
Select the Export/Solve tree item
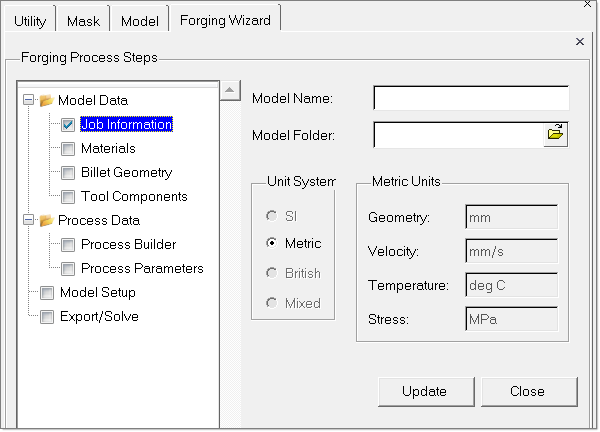click(99, 317)
